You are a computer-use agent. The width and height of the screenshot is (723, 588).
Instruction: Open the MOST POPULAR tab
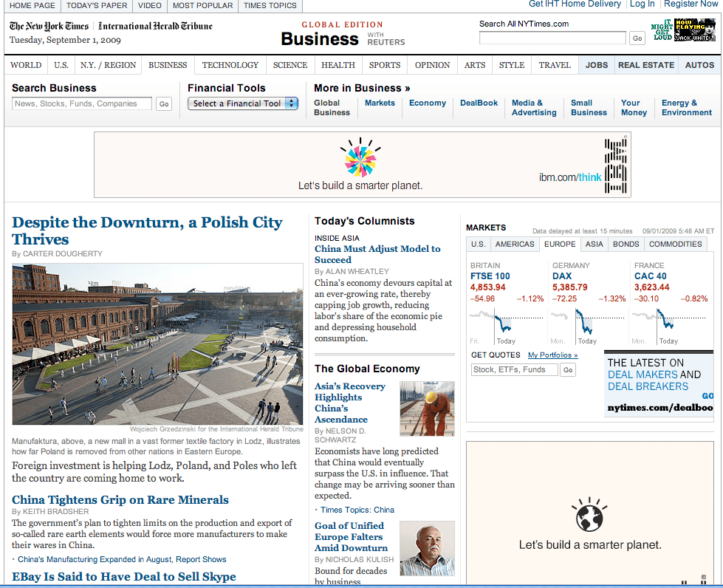click(x=203, y=5)
